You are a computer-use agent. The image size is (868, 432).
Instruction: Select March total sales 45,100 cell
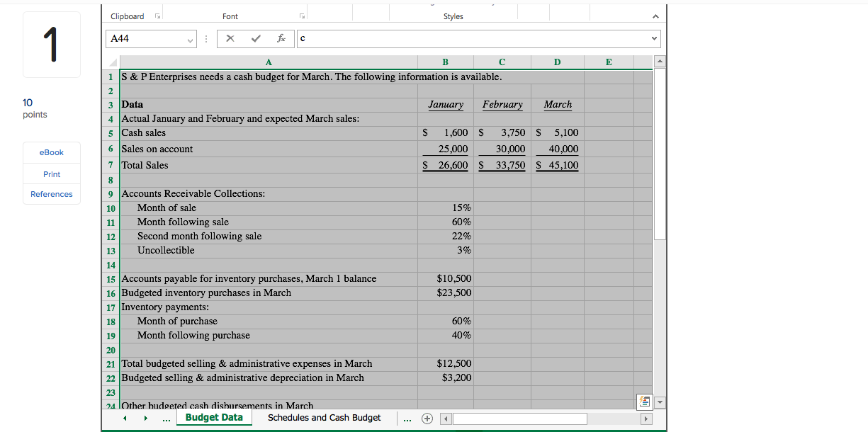click(x=557, y=165)
